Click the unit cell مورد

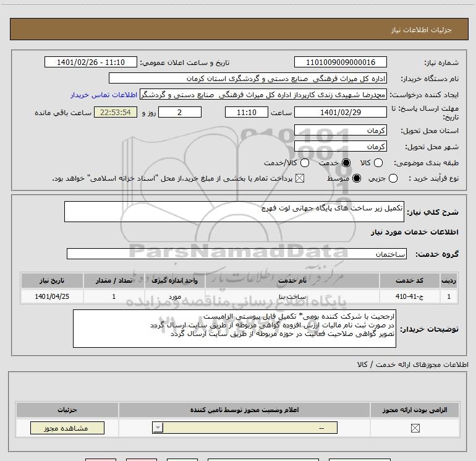click(x=174, y=296)
